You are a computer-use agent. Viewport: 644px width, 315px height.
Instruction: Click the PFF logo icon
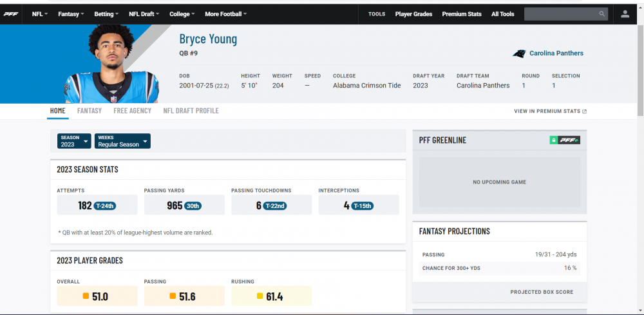[x=11, y=14]
